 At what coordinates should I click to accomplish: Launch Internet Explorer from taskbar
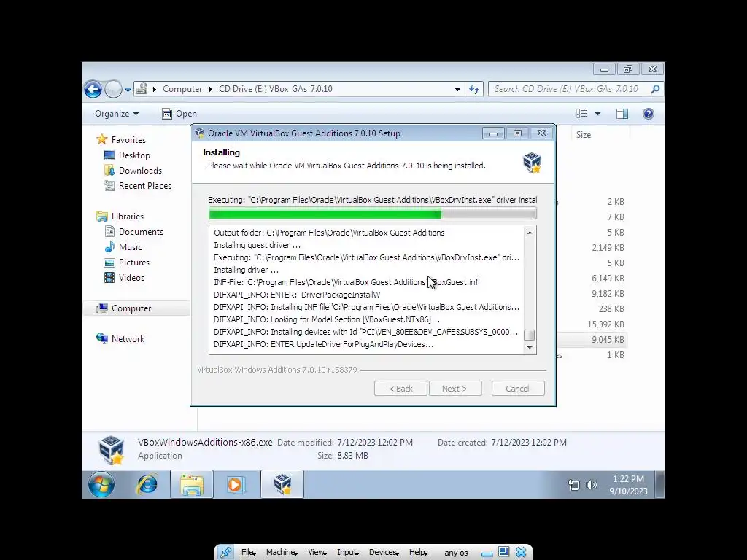(147, 485)
